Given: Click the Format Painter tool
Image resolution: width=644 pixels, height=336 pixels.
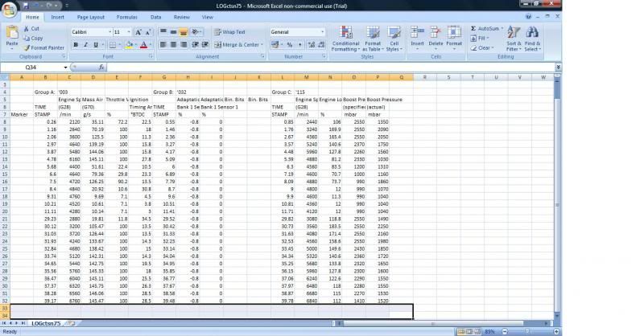Looking at the screenshot, I should pos(46,47).
